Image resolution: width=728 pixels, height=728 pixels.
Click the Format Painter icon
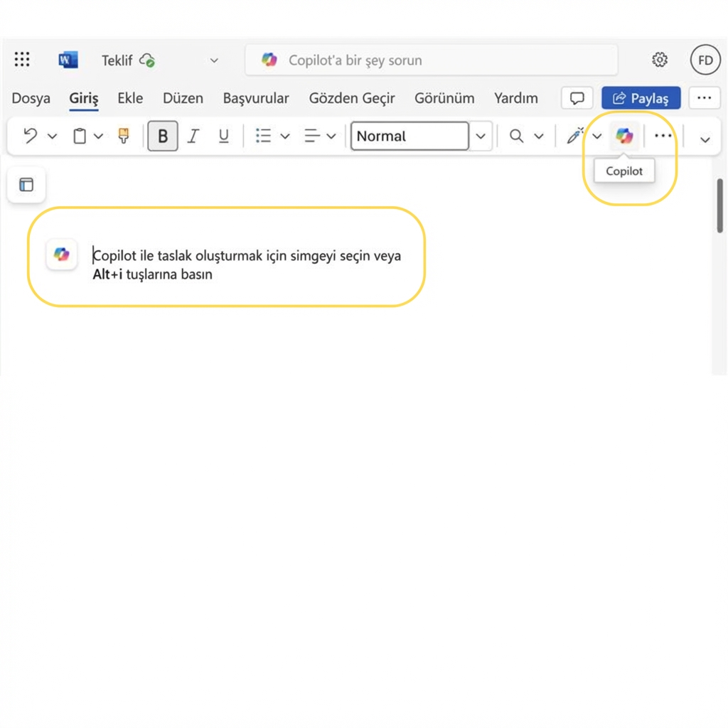(123, 136)
